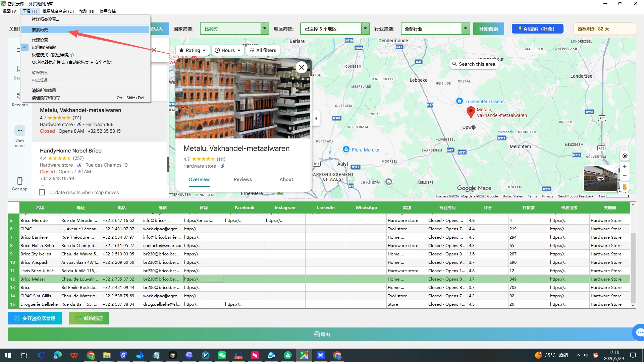Select HandyHome Nobel Brico result
644x362 pixels.
pos(99,164)
